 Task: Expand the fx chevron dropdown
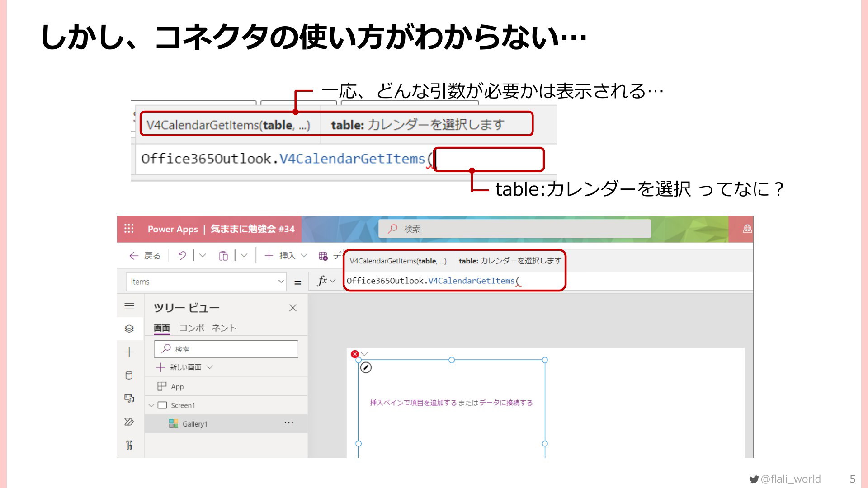tap(333, 281)
